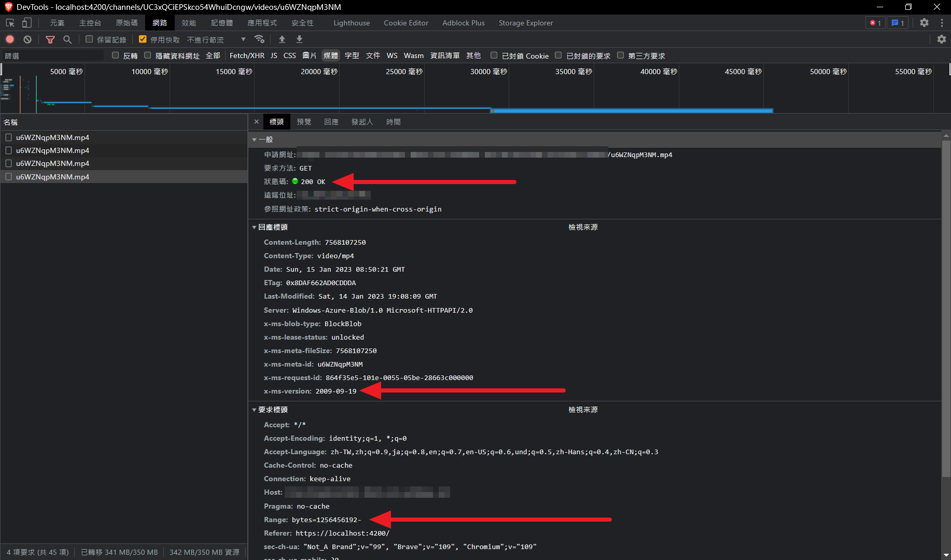
Task: Open the 不進行節流 throttling dropdown
Action: pyautogui.click(x=216, y=40)
